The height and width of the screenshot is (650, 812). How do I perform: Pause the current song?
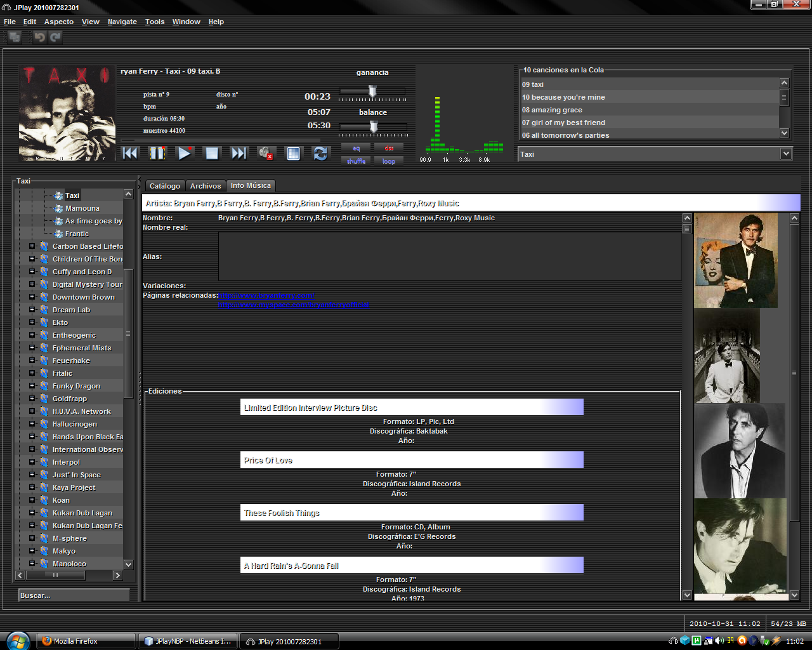[157, 153]
